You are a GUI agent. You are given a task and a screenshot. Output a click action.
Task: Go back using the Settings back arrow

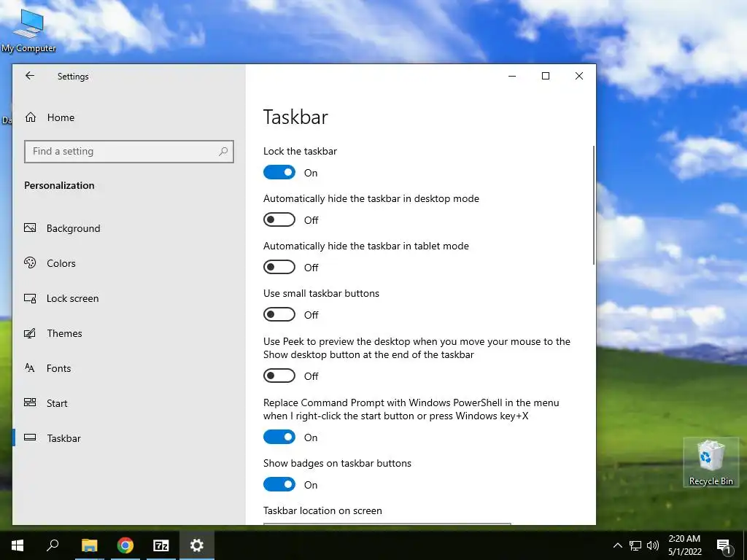[29, 76]
